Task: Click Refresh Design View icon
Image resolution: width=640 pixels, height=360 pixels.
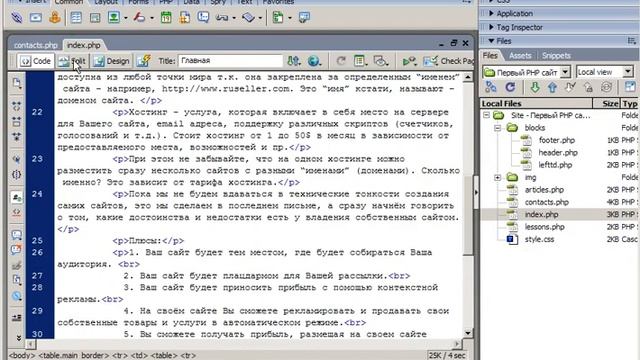Action: click(341, 61)
